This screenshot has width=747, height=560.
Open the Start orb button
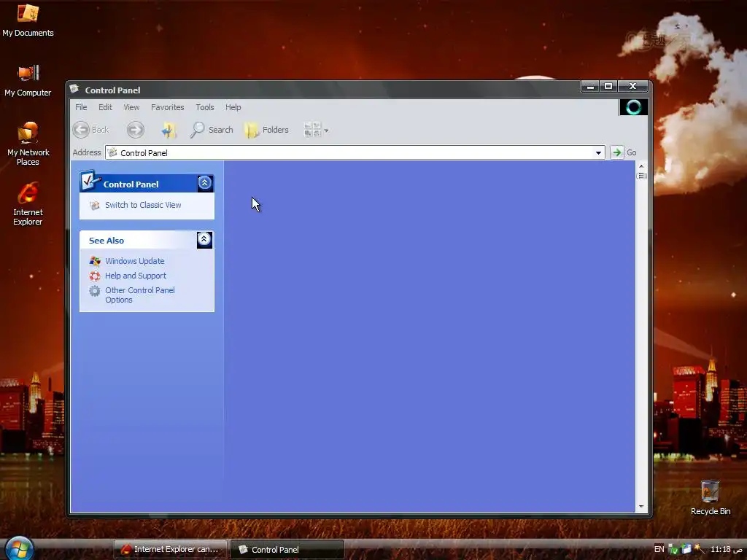(x=18, y=548)
